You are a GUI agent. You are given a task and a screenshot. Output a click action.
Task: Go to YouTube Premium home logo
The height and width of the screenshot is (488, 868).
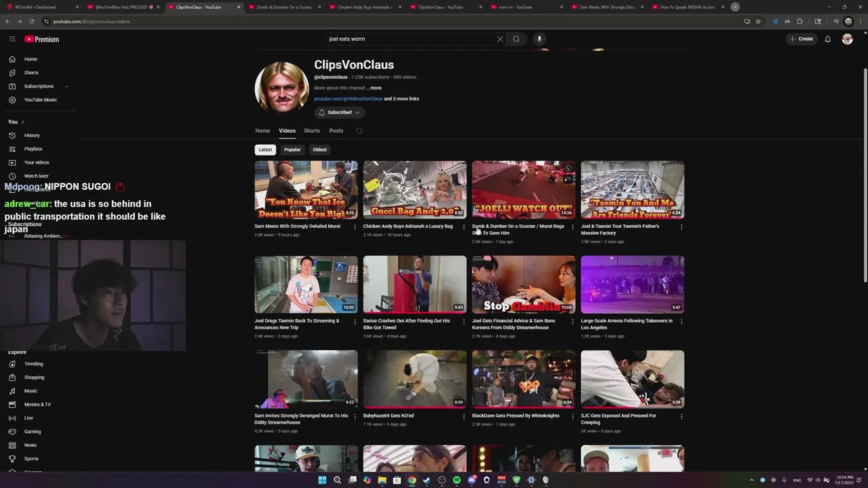pyautogui.click(x=41, y=39)
